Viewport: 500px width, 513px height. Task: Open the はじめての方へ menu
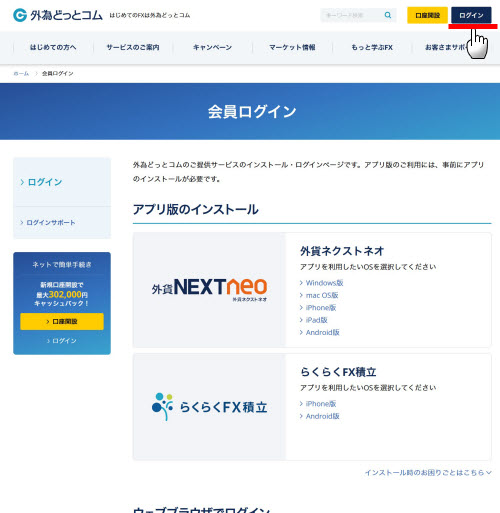coord(53,47)
